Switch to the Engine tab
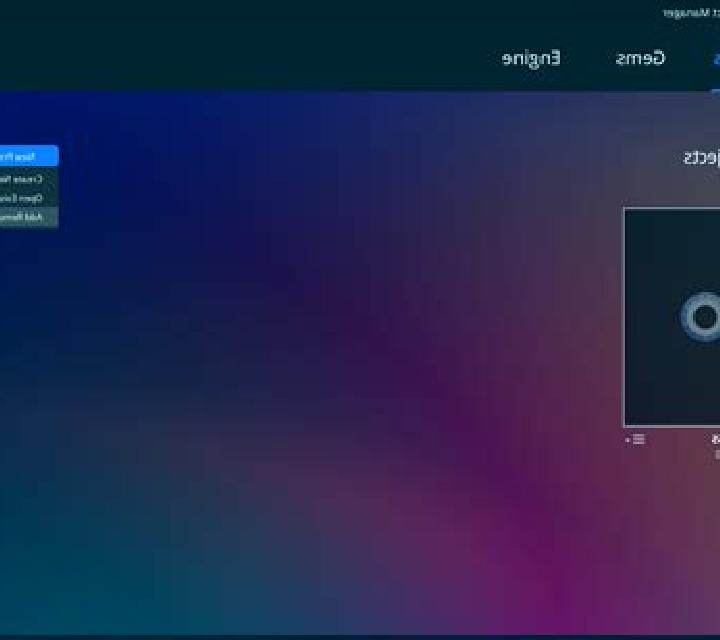The width and height of the screenshot is (720, 640). [531, 58]
